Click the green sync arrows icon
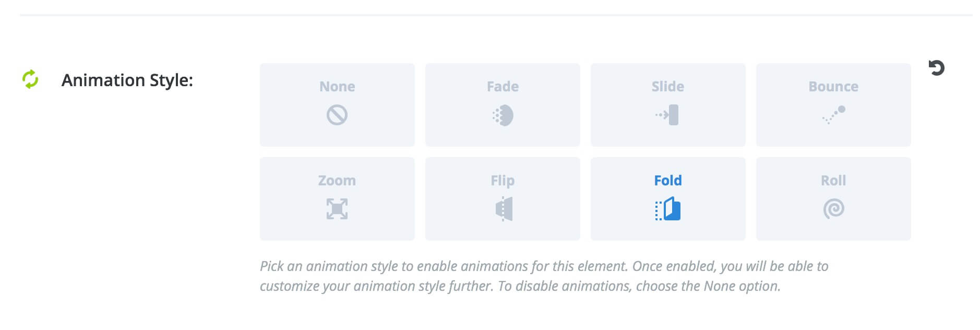 click(x=30, y=79)
